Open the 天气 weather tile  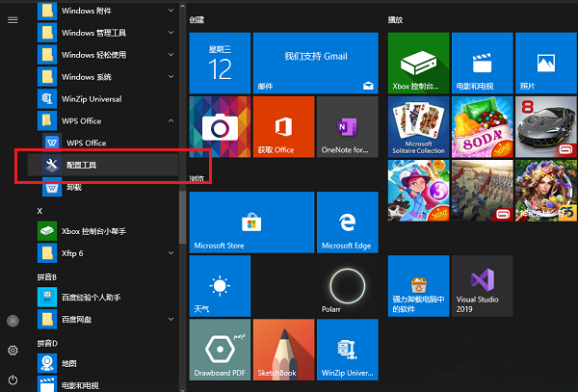pos(220,286)
